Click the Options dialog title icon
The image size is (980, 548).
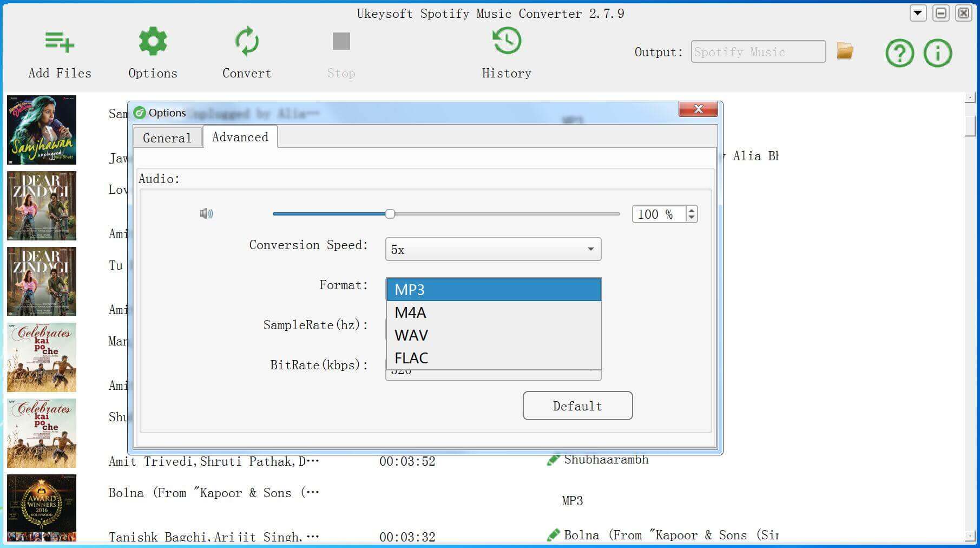[140, 113]
